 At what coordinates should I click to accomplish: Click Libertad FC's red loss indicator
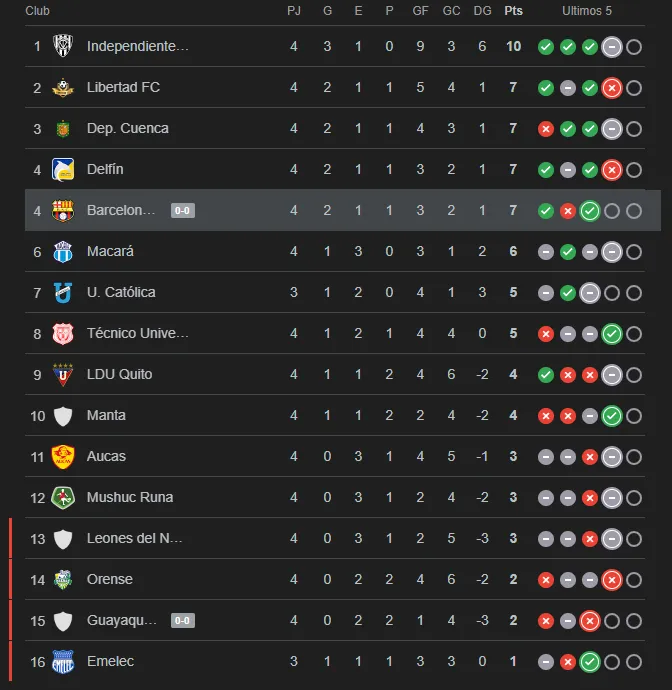(x=612, y=87)
